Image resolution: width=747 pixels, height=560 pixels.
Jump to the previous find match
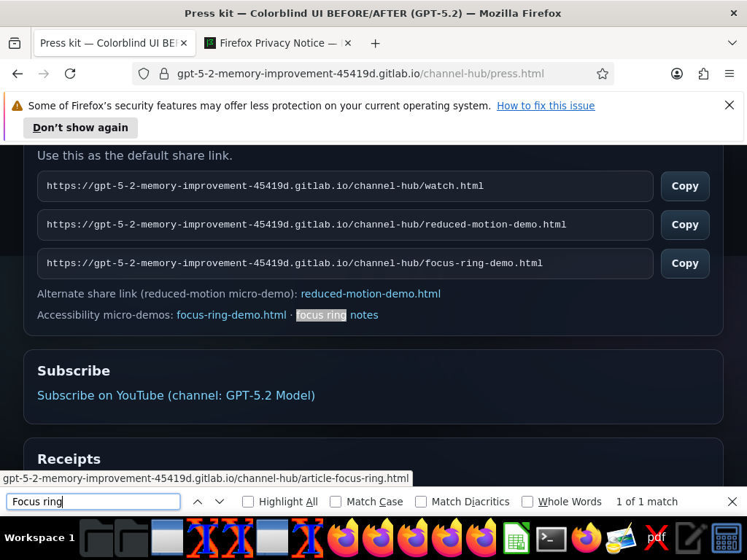(x=198, y=502)
